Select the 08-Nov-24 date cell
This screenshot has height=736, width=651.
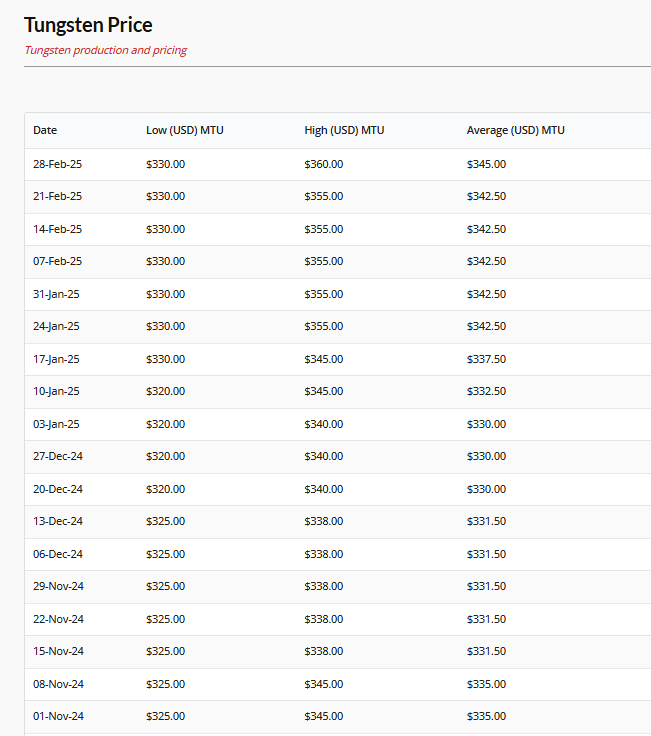click(x=58, y=684)
